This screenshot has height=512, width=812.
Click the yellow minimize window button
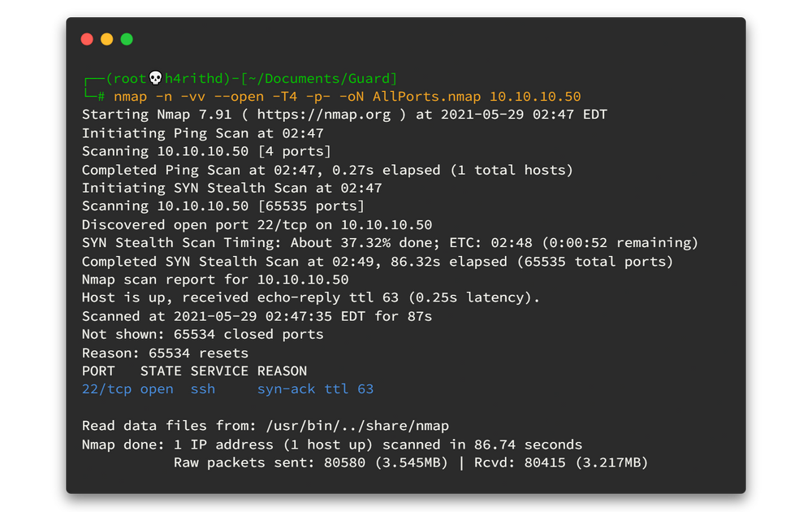(x=107, y=39)
